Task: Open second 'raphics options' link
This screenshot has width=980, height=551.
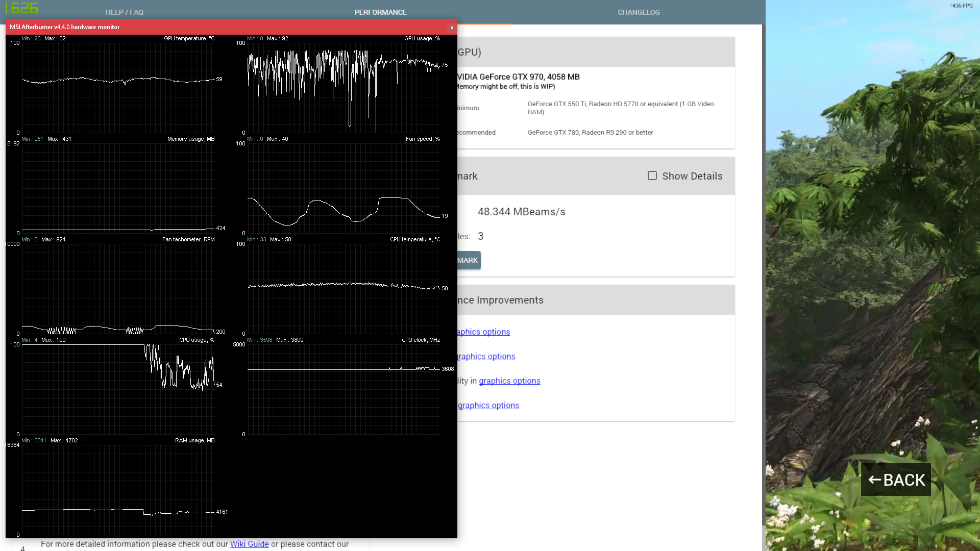Action: [486, 356]
